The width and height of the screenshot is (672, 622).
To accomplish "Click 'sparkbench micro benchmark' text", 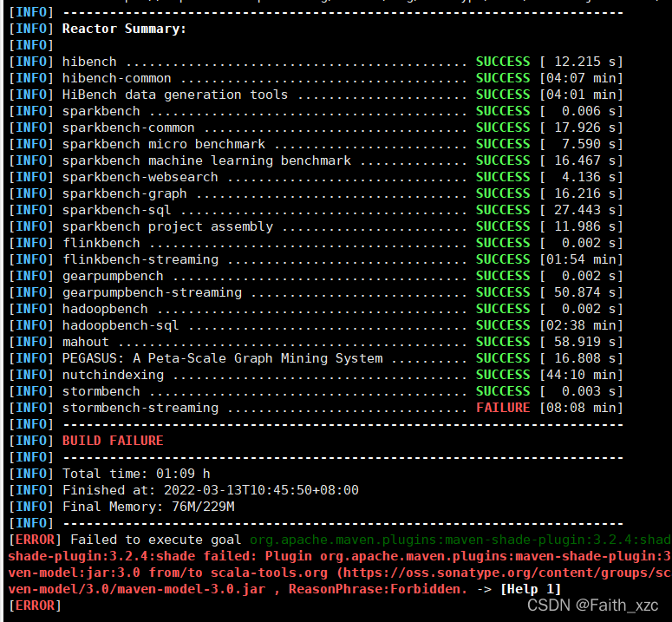I will coord(164,144).
